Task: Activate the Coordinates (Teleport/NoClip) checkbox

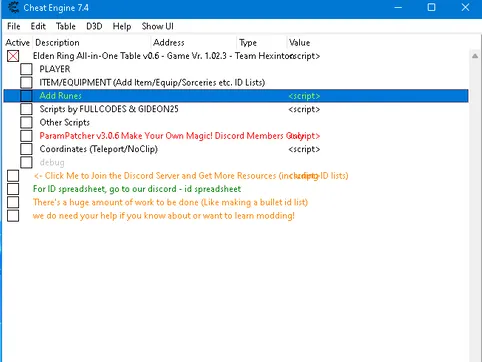Action: click(26, 149)
